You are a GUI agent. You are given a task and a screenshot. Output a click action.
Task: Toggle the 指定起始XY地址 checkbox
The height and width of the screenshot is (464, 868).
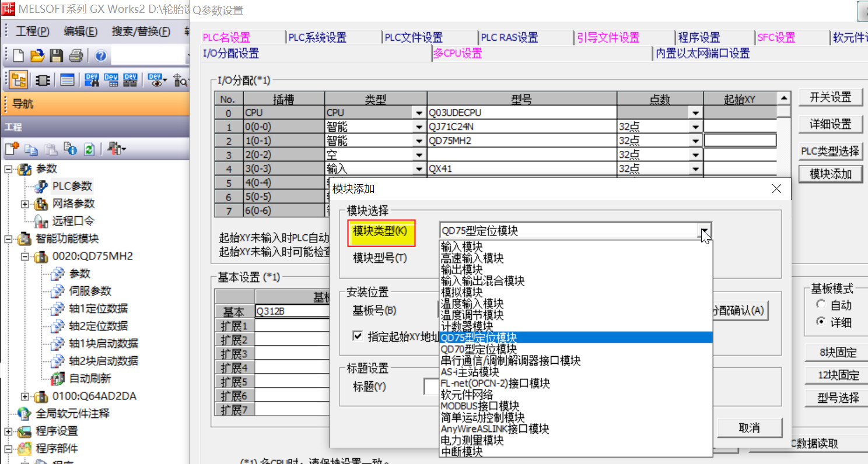point(358,336)
